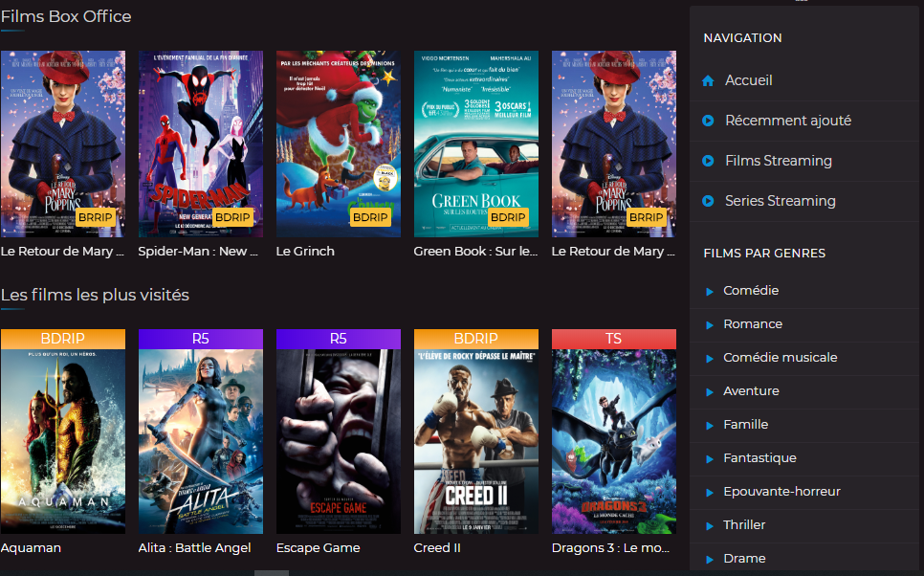The width and height of the screenshot is (924, 576).
Task: Click the play icon beside Films Streaming
Action: point(709,161)
